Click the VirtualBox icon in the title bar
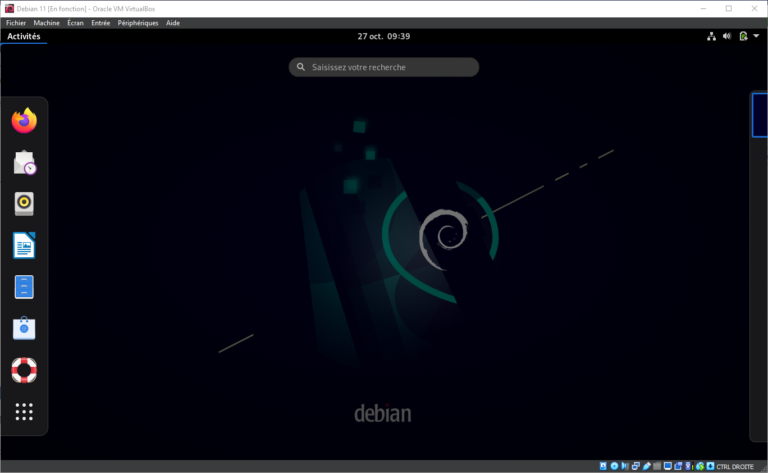This screenshot has height=473, width=768. (x=9, y=8)
